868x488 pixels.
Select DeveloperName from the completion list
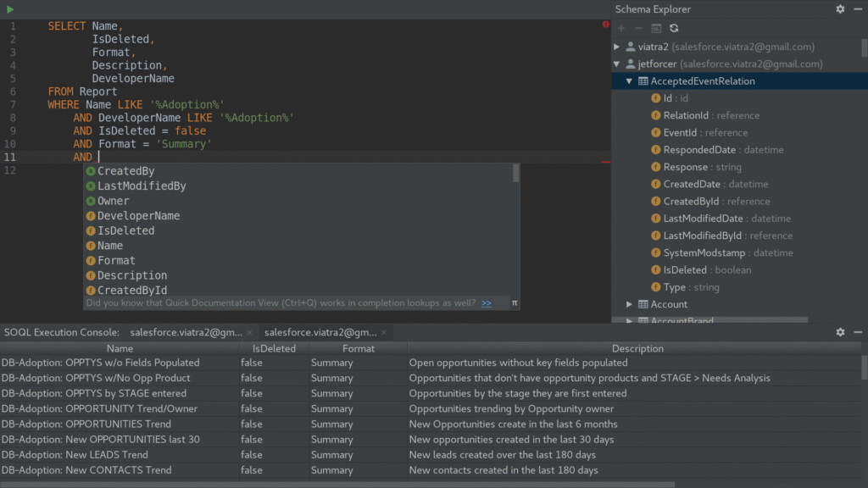138,216
